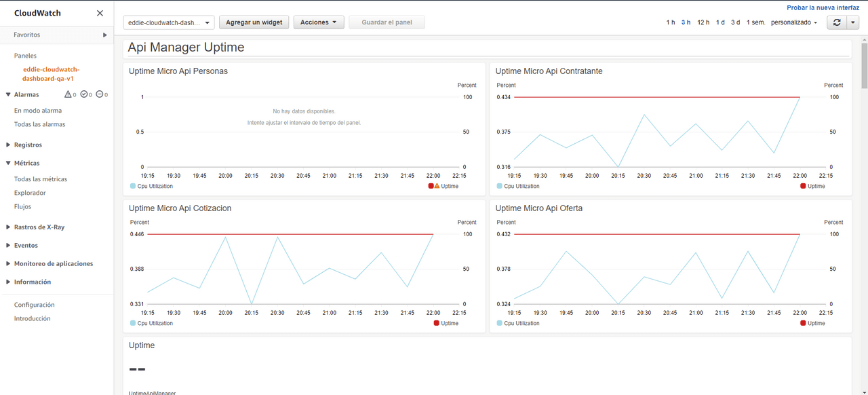Viewport: 868px width, 395px height.
Task: Click the OK alarms checkmark icon
Action: point(83,95)
